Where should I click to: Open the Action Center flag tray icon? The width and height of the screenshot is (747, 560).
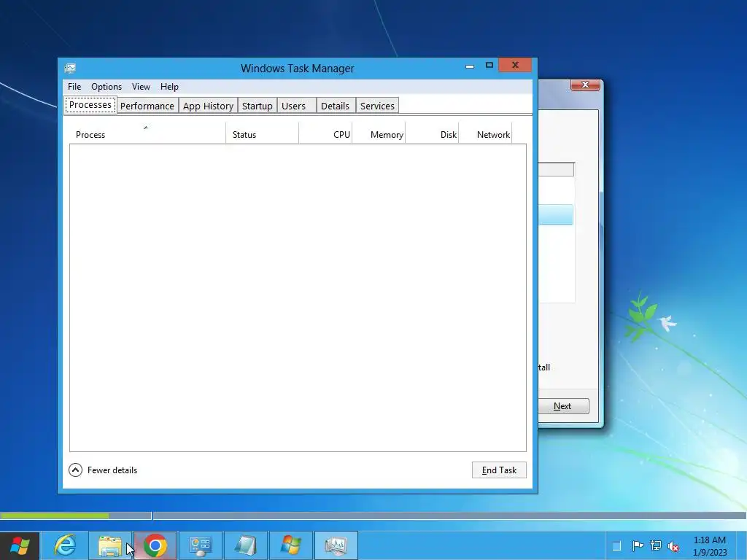coord(638,545)
